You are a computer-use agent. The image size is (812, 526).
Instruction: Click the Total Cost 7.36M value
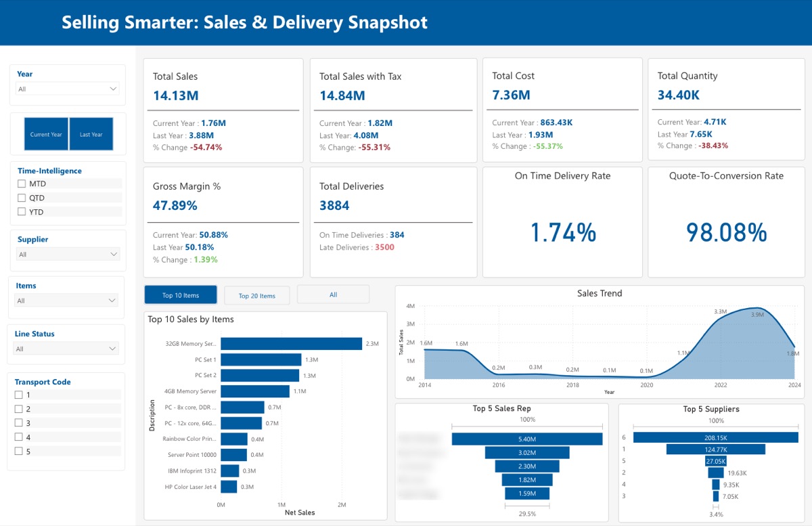512,95
